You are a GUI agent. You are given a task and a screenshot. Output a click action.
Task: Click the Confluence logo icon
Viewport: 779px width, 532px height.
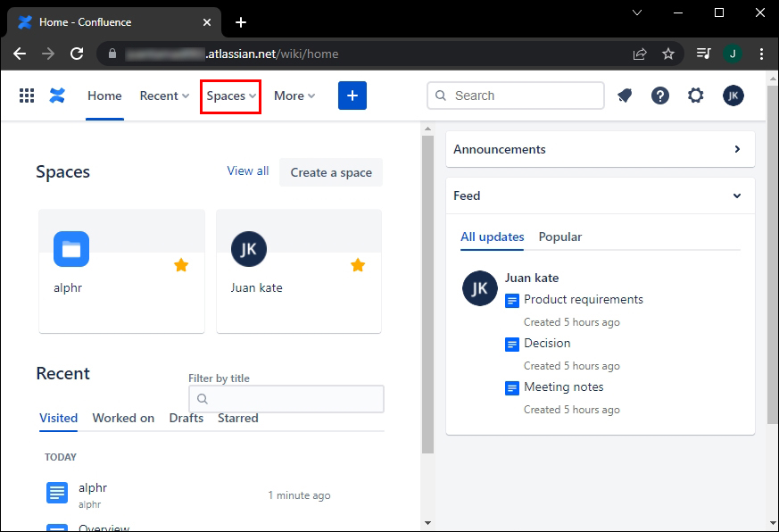(58, 96)
